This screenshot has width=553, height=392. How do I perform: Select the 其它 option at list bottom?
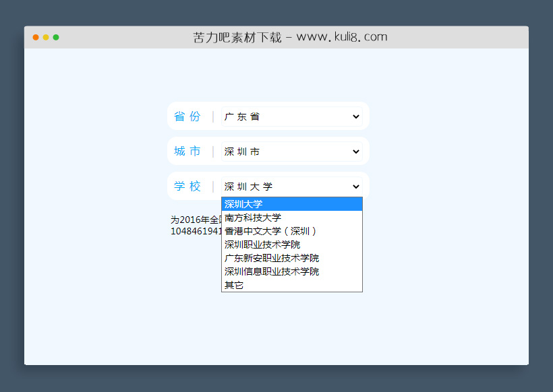[233, 284]
